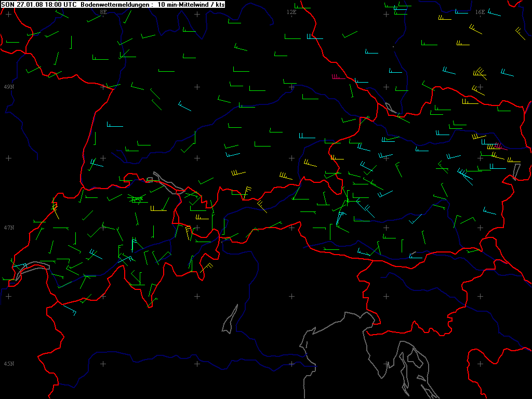Select the "12E" longitude label

click(291, 11)
